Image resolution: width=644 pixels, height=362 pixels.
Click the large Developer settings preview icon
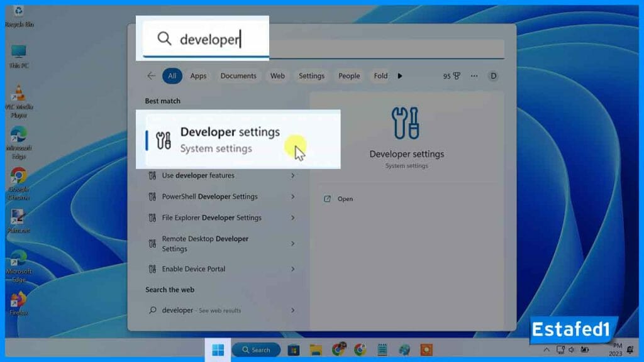tap(406, 123)
